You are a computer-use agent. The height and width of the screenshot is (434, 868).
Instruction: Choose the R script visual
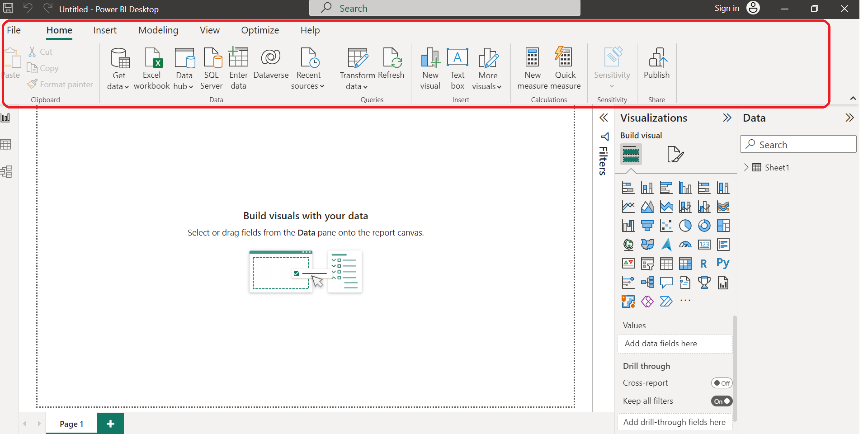[704, 264]
